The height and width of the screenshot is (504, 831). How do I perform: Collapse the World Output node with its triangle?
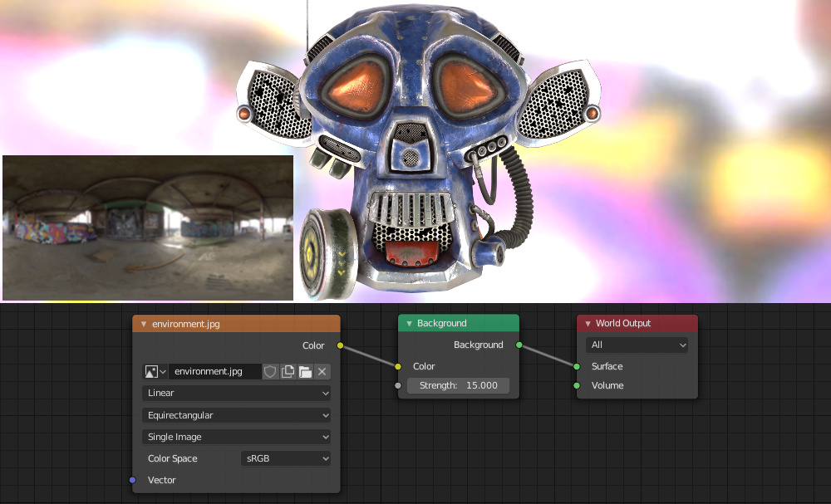click(588, 324)
